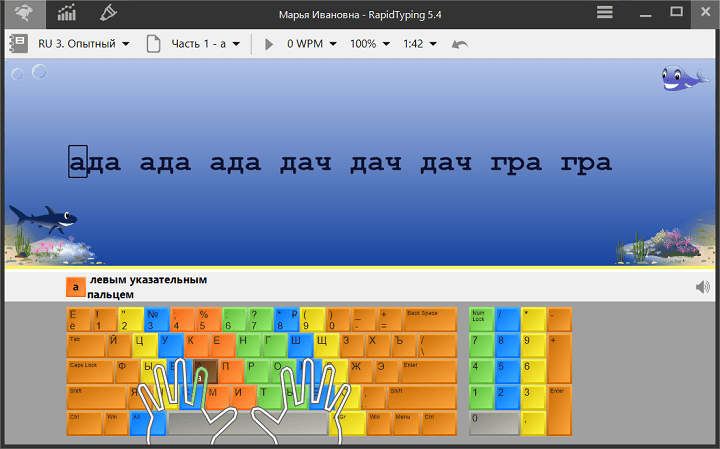Expand the 'Часть 1 - а' lesson dropdown
Screen dimensions: 720x449
pyautogui.click(x=205, y=44)
